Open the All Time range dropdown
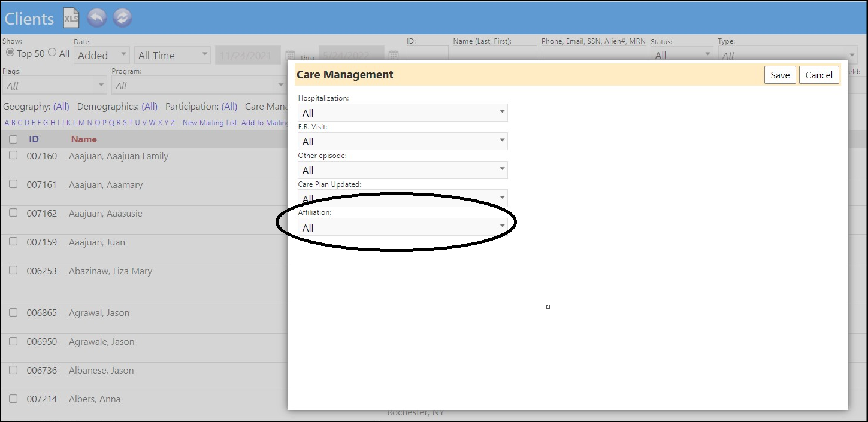This screenshot has width=868, height=422. pos(173,55)
